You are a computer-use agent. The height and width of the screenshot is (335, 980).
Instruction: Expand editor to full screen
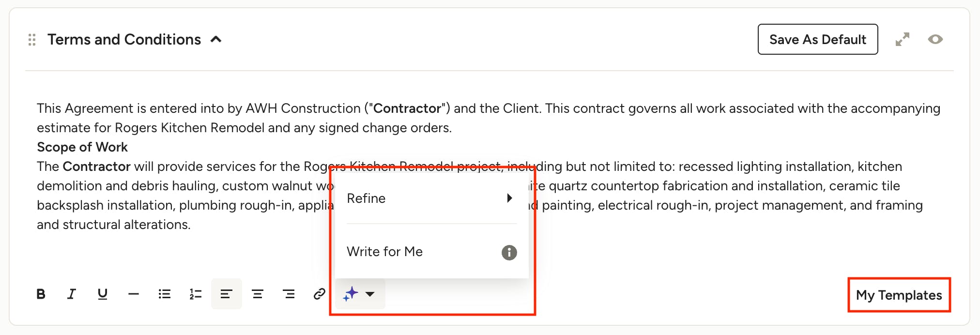[902, 39]
